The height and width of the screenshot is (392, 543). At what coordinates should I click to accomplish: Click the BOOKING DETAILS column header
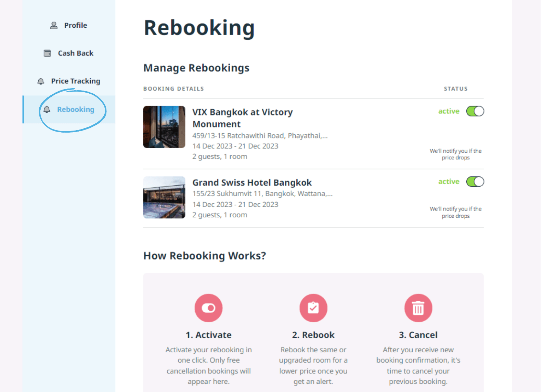point(173,89)
